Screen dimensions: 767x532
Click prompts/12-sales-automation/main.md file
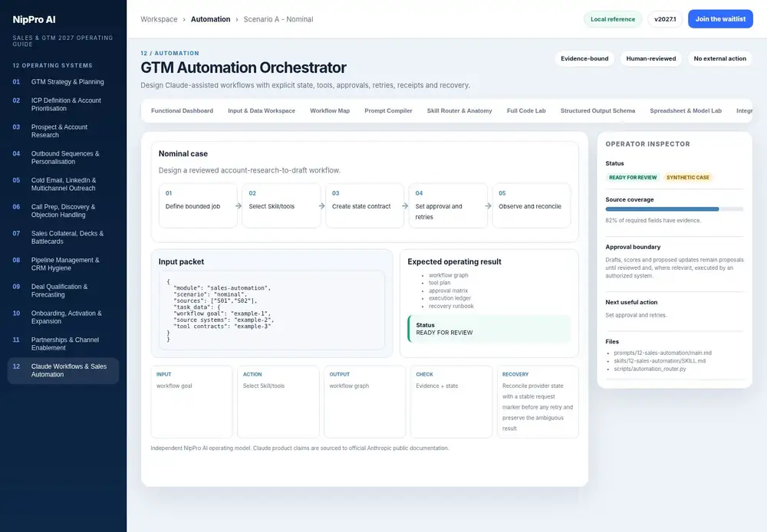(x=663, y=353)
